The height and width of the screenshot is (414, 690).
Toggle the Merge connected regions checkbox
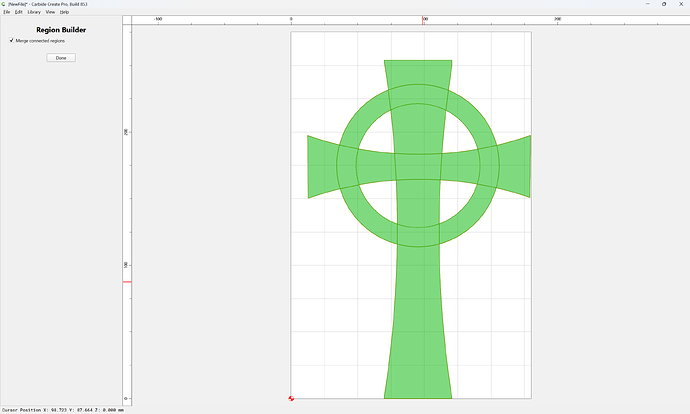click(11, 40)
